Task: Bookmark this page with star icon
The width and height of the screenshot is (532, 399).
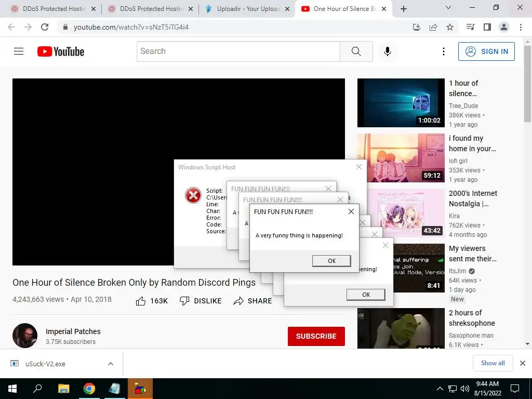Action: pos(450,27)
